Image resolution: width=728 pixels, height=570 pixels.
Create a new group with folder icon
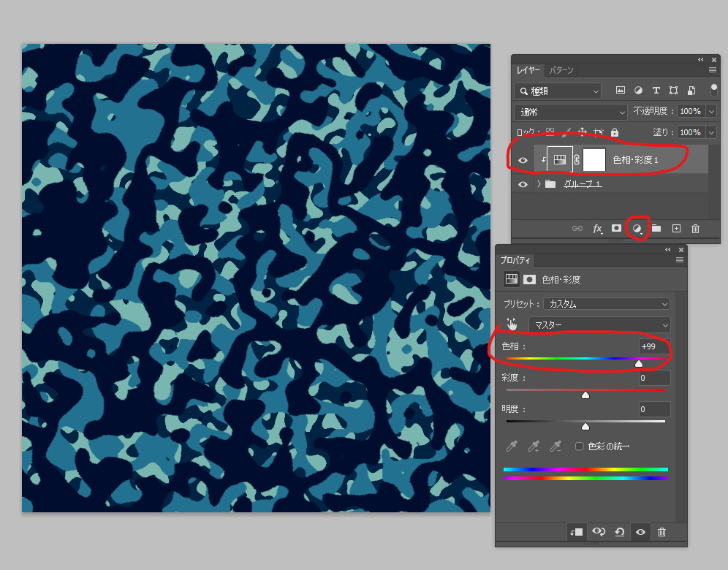point(656,229)
